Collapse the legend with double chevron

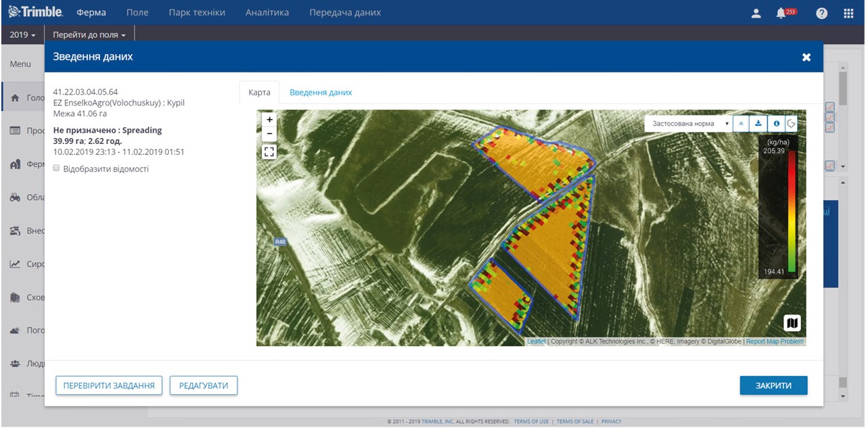click(x=741, y=124)
